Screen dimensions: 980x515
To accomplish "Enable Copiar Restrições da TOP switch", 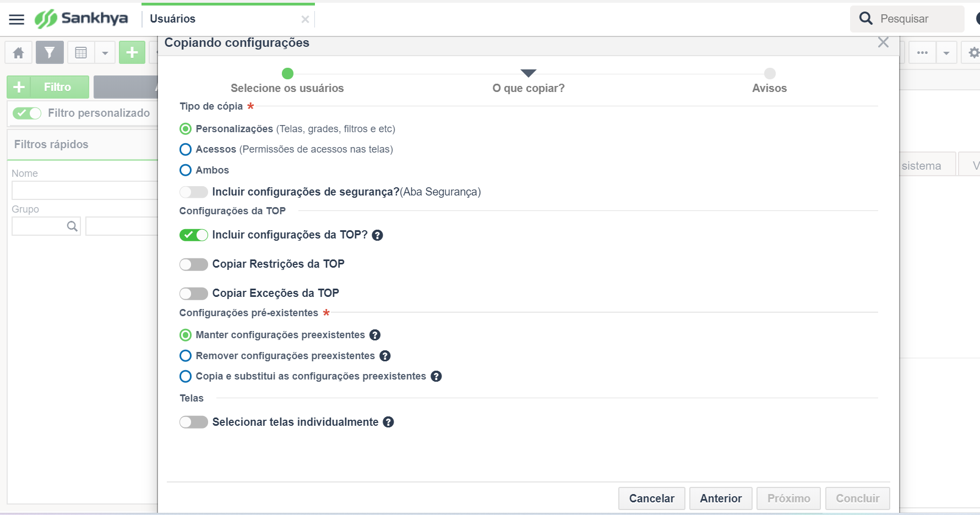I will [x=194, y=264].
